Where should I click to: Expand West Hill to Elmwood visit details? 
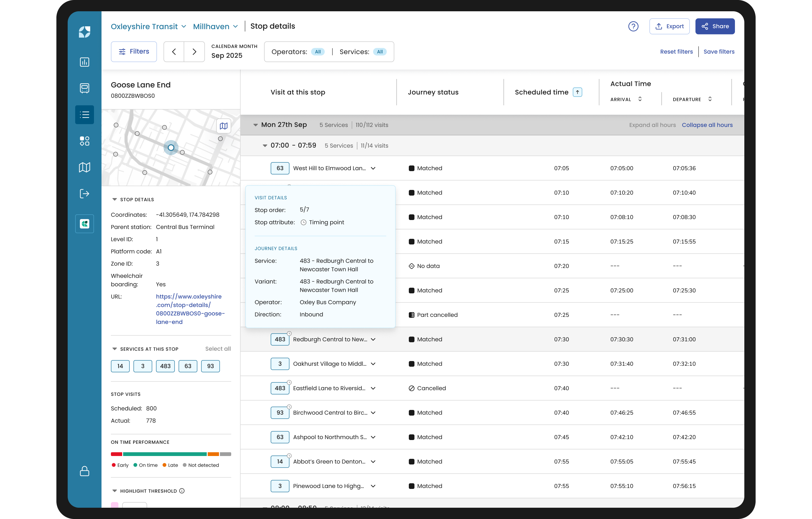(x=373, y=168)
